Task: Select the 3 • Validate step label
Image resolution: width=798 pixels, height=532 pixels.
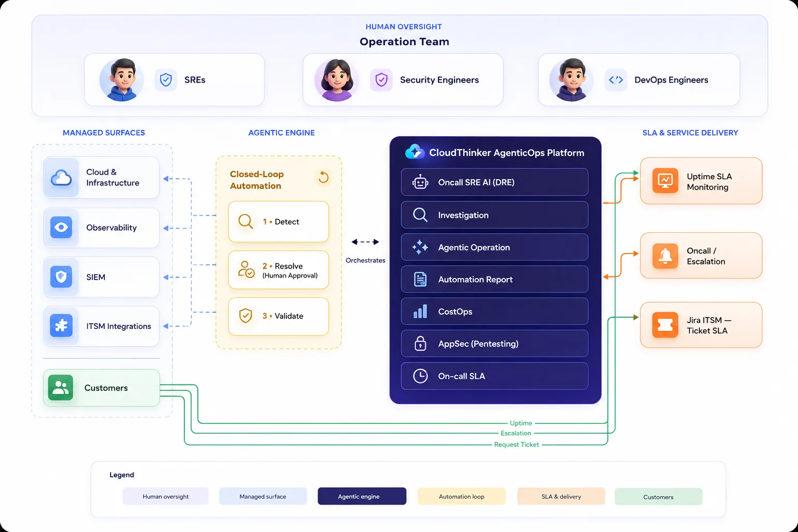Action: click(283, 316)
